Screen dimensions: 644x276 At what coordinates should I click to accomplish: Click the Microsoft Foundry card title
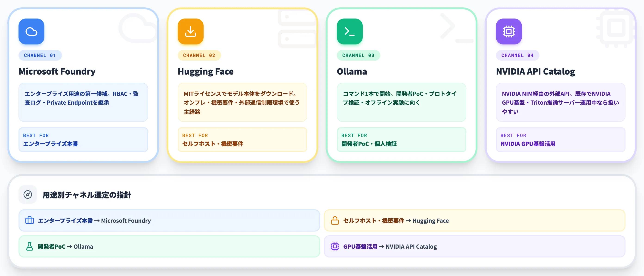point(57,72)
